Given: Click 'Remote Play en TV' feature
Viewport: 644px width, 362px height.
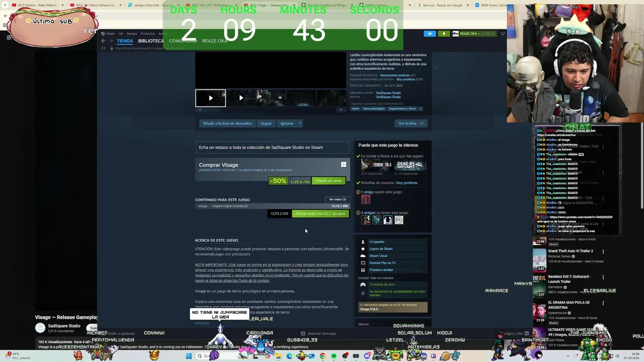Looking at the screenshot, I should click(392, 263).
